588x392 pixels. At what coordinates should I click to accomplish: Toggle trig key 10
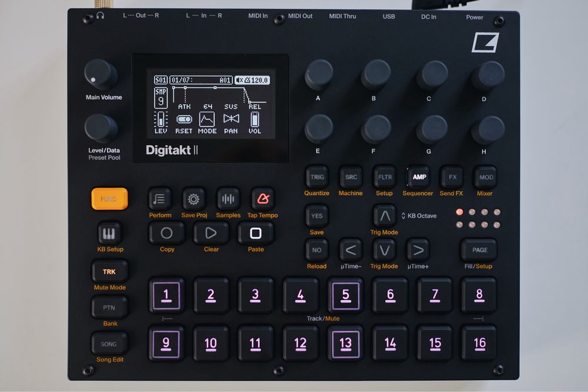click(x=211, y=344)
